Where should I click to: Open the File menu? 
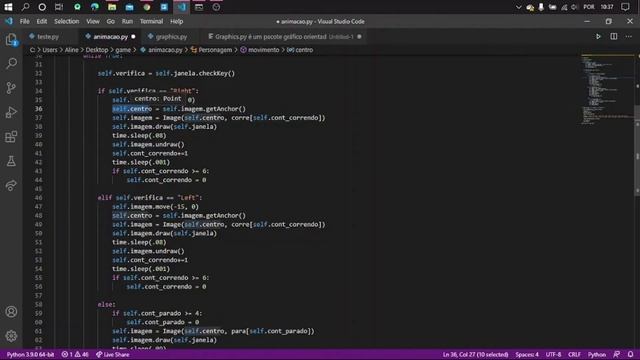click(x=24, y=21)
